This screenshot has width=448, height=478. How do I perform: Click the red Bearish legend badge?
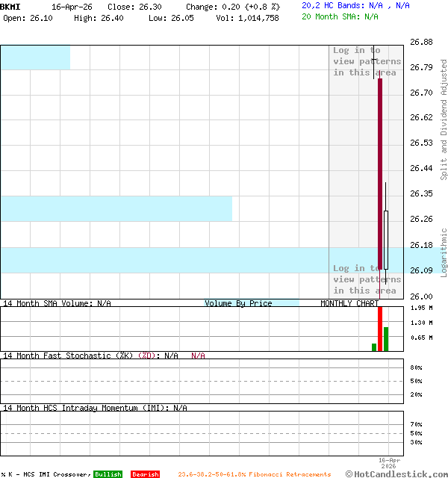145,474
